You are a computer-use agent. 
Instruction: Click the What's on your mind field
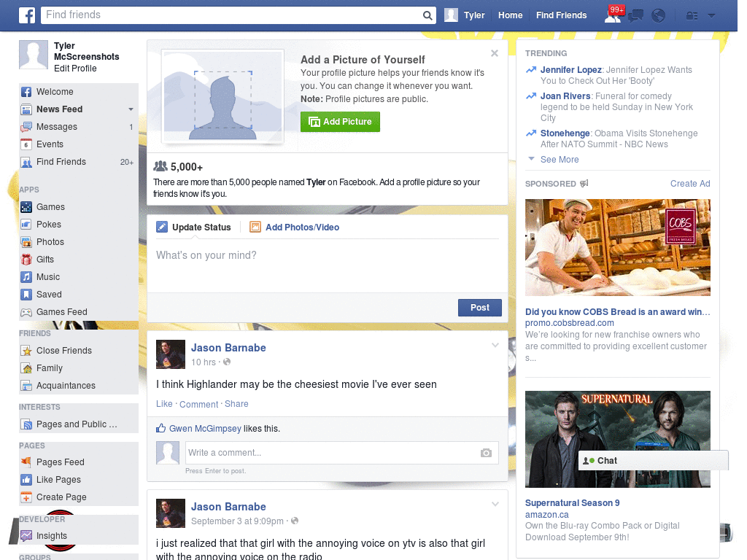(328, 265)
